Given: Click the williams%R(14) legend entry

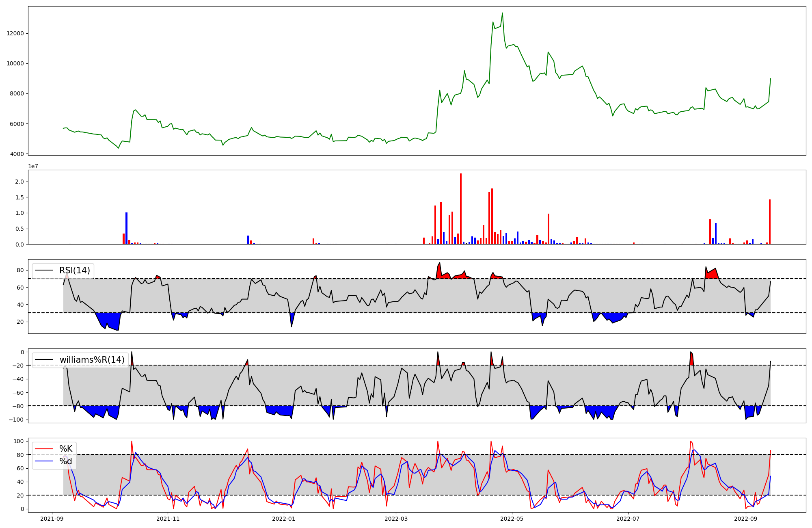Looking at the screenshot, I should pyautogui.click(x=92, y=360).
